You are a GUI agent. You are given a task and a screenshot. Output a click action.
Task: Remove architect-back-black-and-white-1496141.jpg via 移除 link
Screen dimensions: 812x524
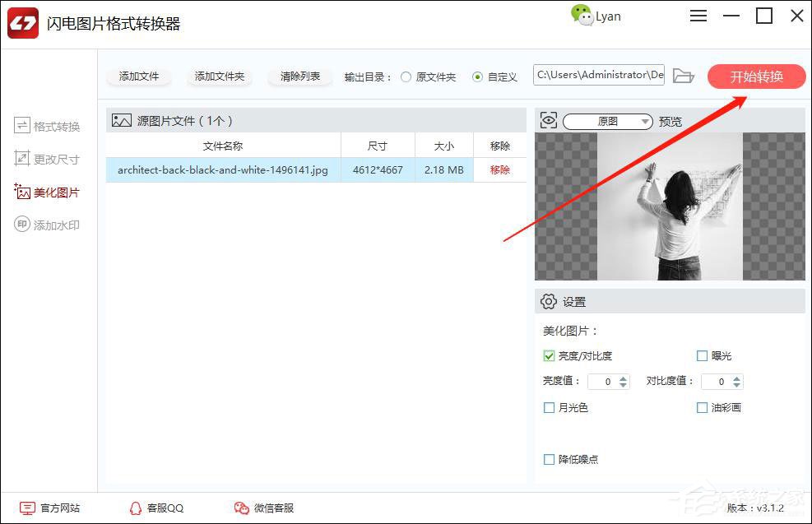coord(499,170)
